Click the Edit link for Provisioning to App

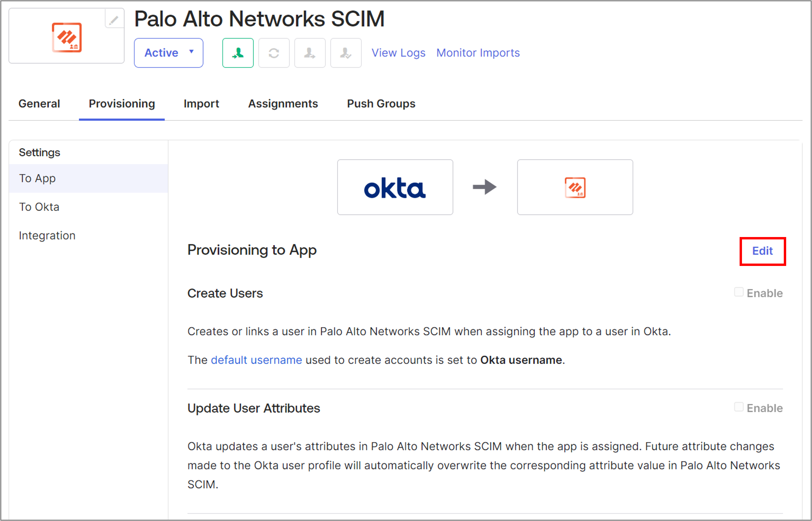762,251
